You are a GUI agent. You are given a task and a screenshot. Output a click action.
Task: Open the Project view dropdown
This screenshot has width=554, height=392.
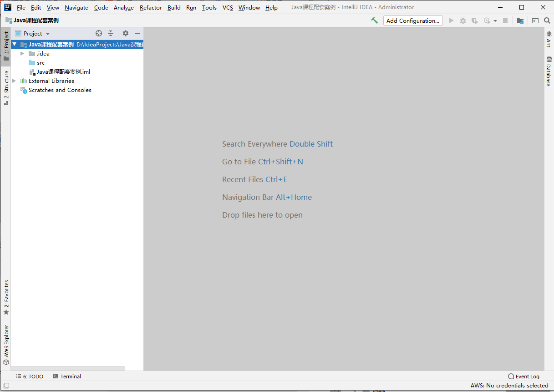[33, 33]
